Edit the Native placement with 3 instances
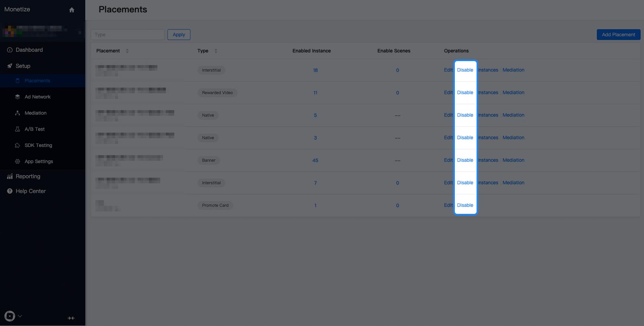This screenshot has width=644, height=326. (x=448, y=137)
